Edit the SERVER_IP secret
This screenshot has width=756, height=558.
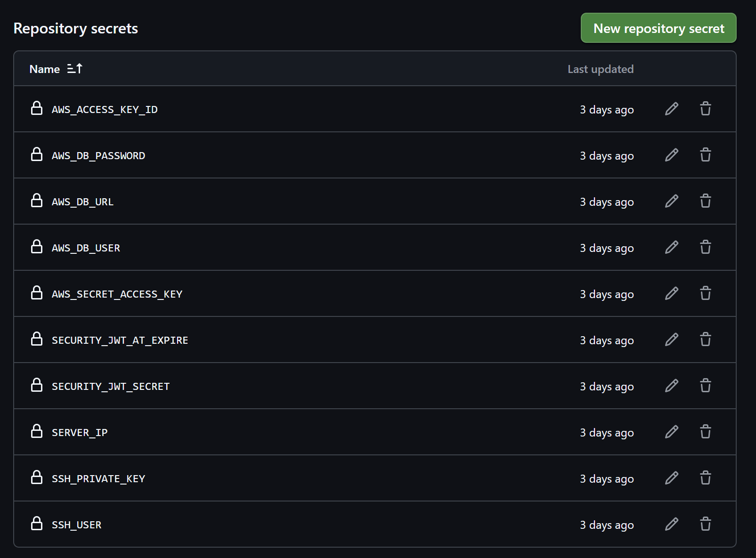point(672,432)
